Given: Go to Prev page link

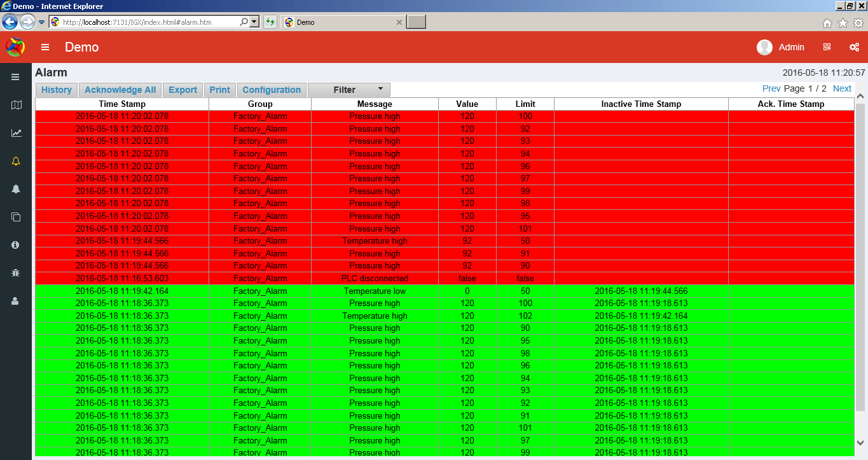Looking at the screenshot, I should pos(771,88).
